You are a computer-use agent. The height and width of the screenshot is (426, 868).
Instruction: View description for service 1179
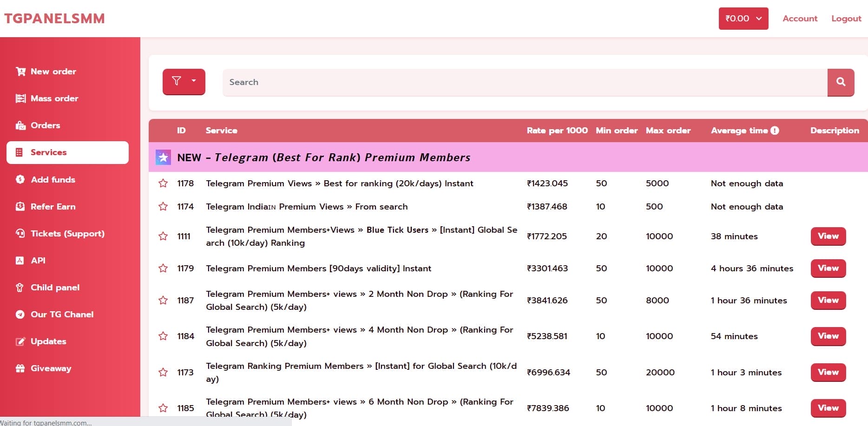(x=828, y=269)
